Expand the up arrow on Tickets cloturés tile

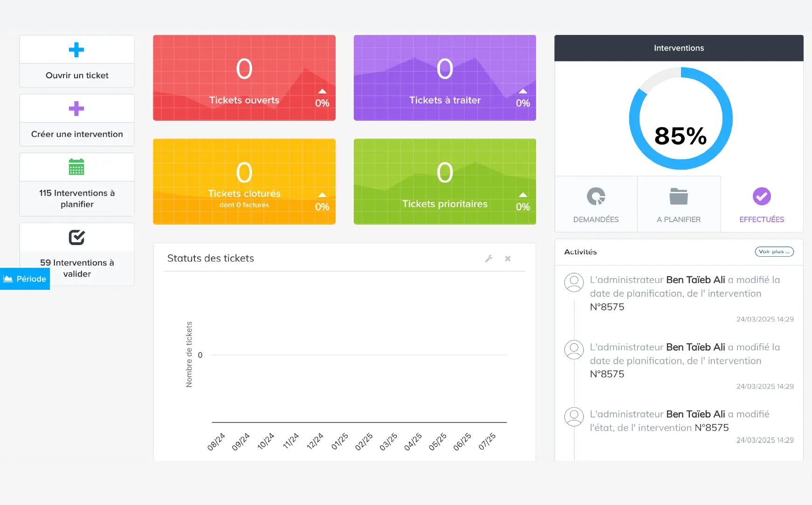(x=322, y=195)
